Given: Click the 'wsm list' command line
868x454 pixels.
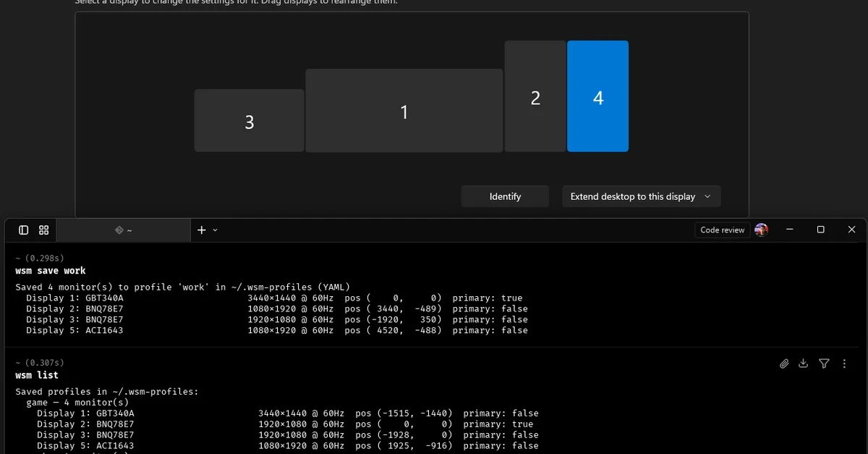Looking at the screenshot, I should (x=37, y=375).
